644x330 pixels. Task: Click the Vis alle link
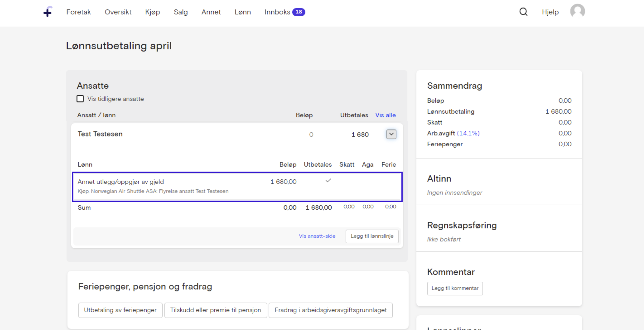pos(385,115)
